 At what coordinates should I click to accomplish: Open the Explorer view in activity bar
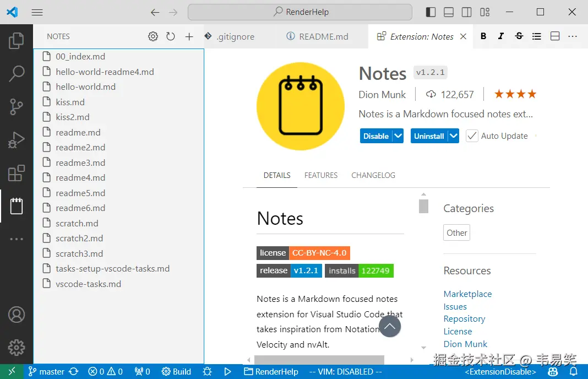pyautogui.click(x=16, y=41)
